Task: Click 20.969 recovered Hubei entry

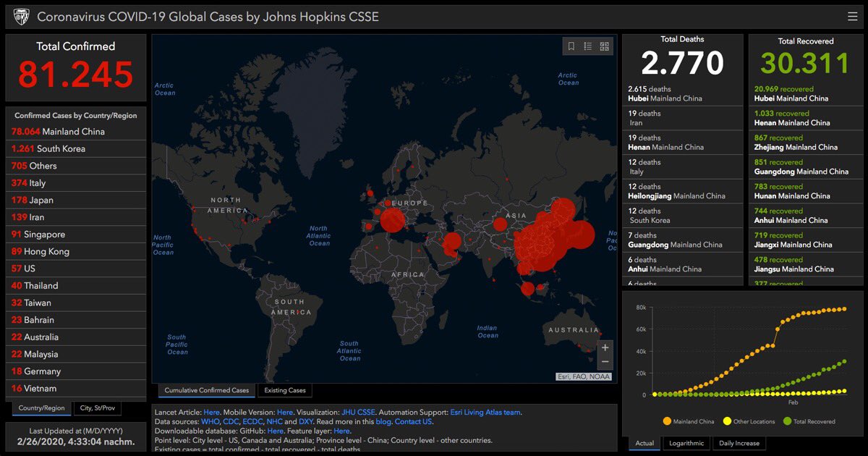Action: click(x=805, y=93)
